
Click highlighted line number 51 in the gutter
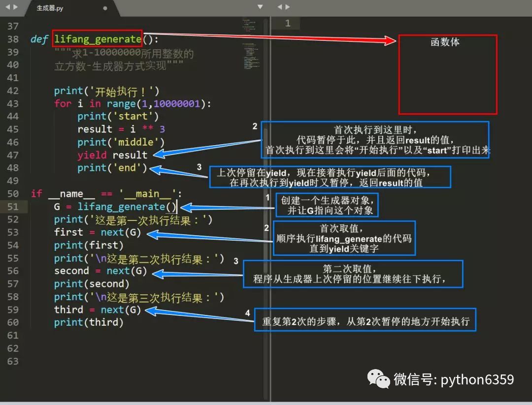pos(13,207)
